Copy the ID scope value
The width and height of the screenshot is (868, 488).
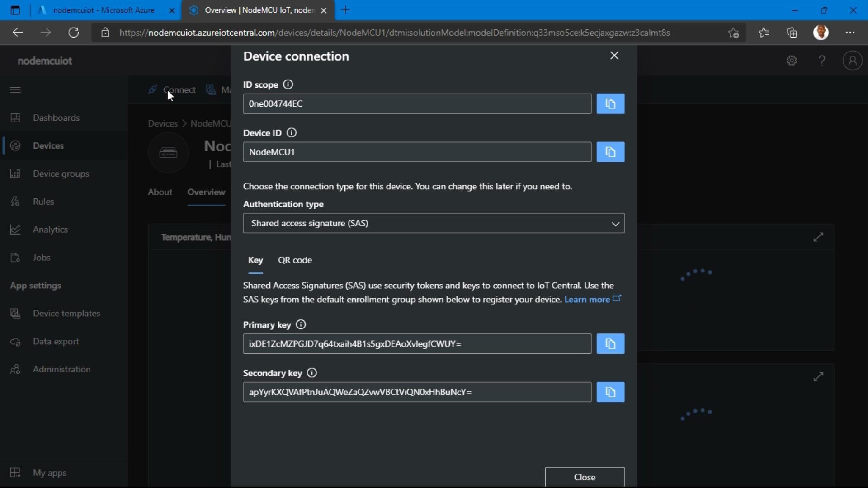coord(610,103)
